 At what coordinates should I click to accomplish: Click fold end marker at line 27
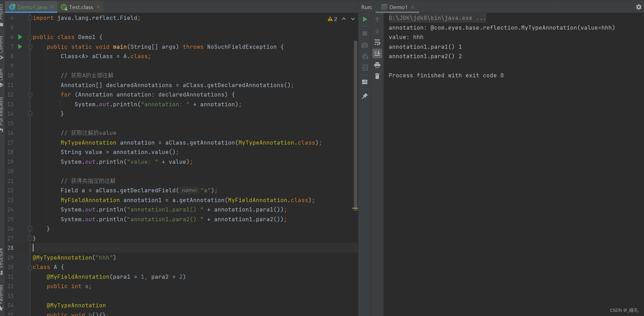click(30, 238)
